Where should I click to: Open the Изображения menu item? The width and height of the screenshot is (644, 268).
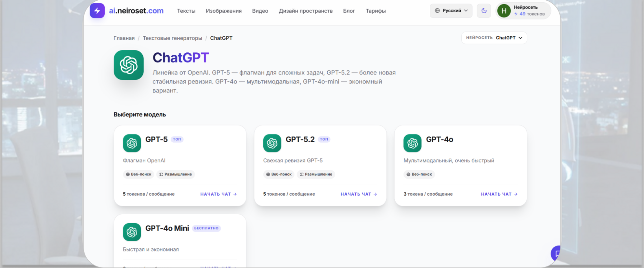pyautogui.click(x=224, y=11)
